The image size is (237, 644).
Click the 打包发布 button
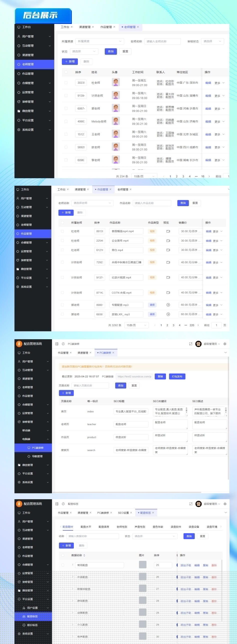coord(177,376)
